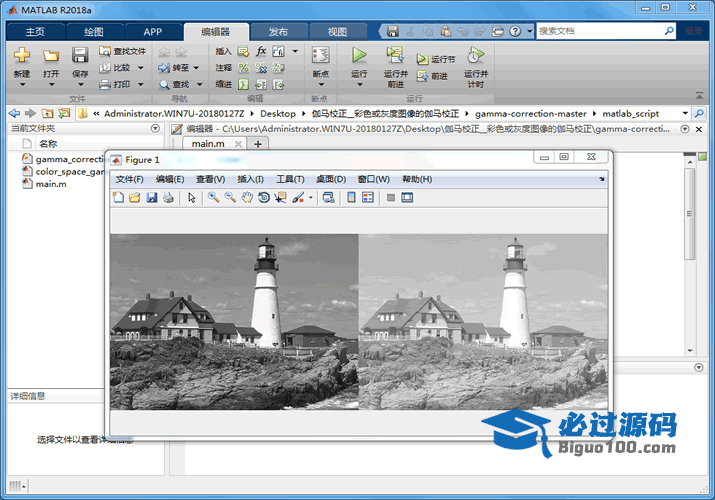Screen dimensions: 715x500
Task: Click the green Run (运行) button
Action: 359,56
